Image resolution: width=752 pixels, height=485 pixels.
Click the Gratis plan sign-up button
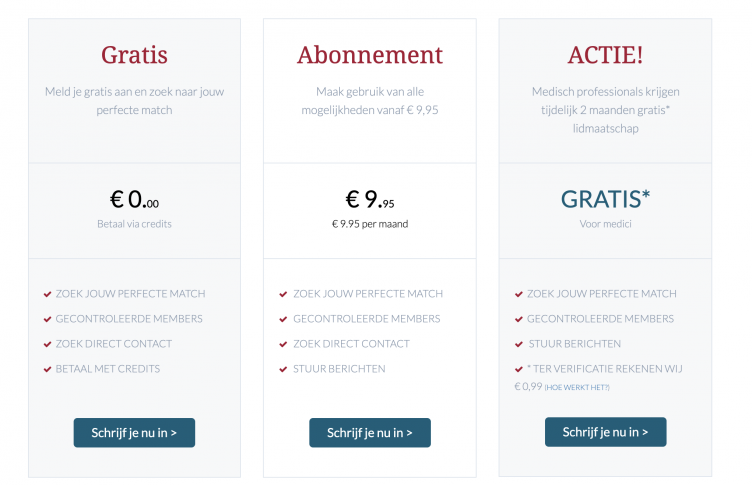coord(134,432)
